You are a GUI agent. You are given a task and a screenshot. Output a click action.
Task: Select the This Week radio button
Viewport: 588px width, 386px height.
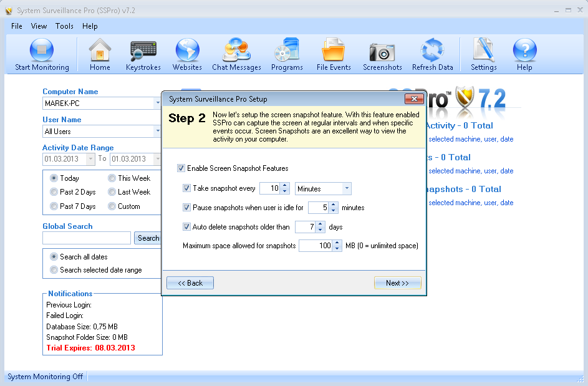point(112,178)
